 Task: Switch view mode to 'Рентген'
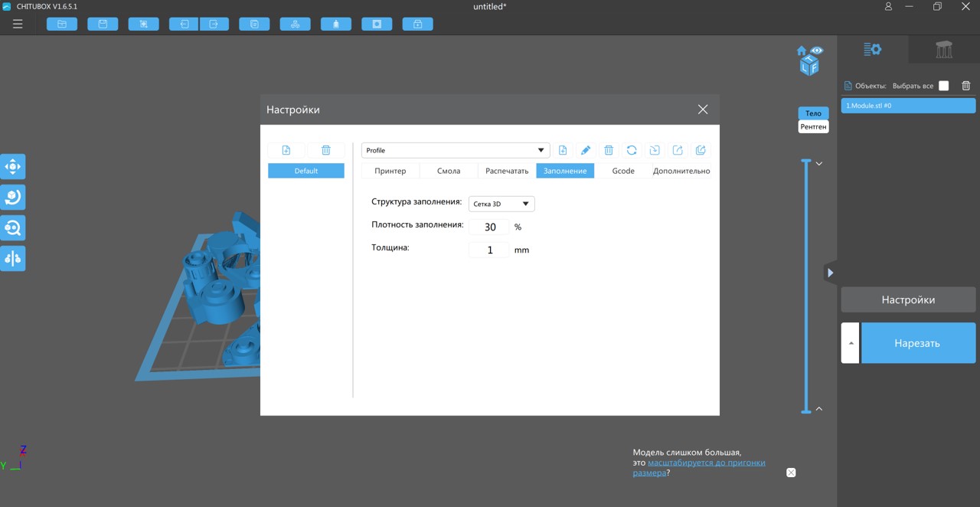click(x=813, y=126)
